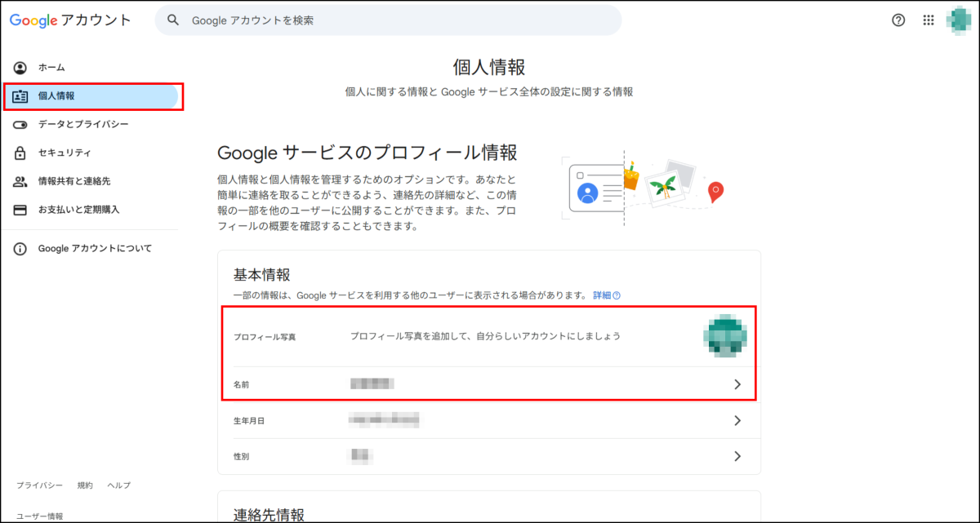The width and height of the screenshot is (980, 523).
Task: Expand the 名前 row chevron
Action: point(737,384)
